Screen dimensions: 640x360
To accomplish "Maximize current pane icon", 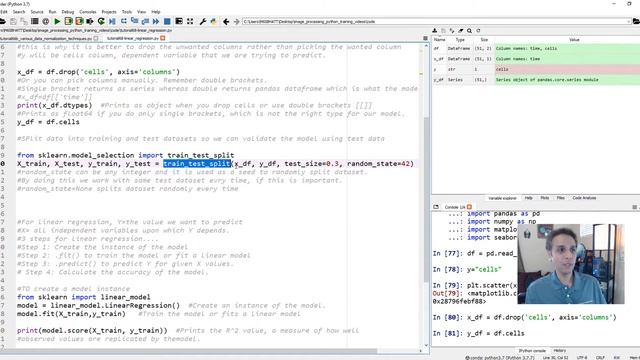I will click(x=179, y=21).
